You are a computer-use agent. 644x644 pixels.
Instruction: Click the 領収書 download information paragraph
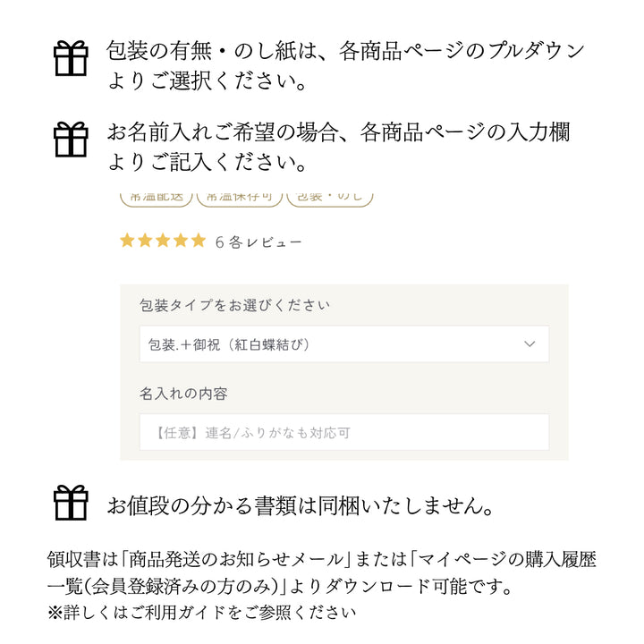(x=322, y=572)
